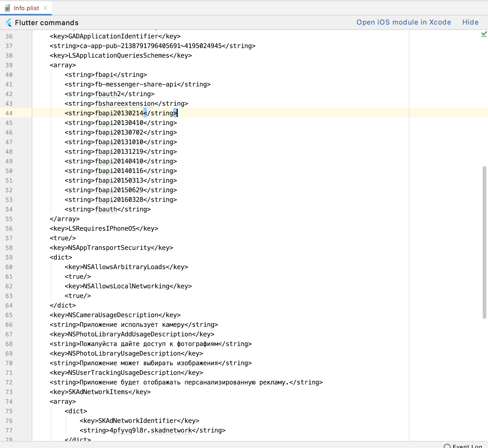Place cursor in the GADApplicationIdentifier key line
This screenshot has width=488, height=448.
pyautogui.click(x=115, y=36)
